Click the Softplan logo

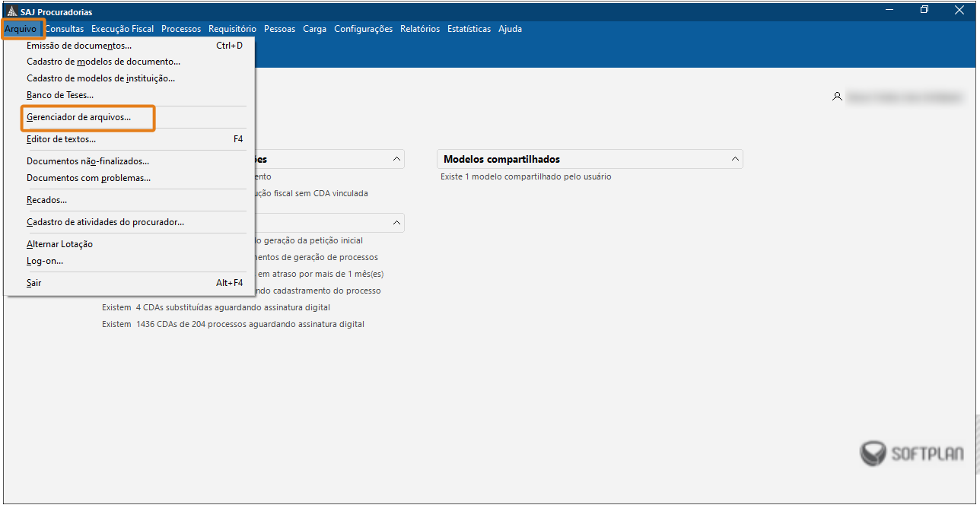coord(912,453)
